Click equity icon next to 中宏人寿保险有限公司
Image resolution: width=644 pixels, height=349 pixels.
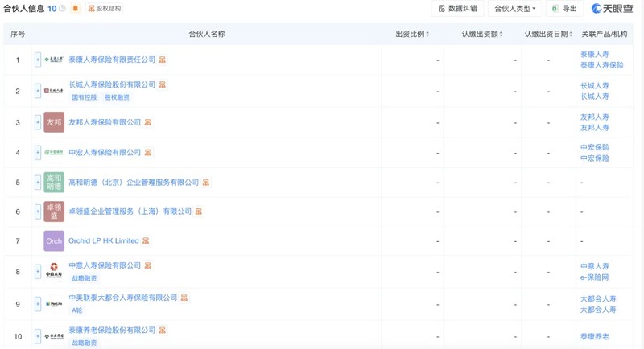pos(148,152)
